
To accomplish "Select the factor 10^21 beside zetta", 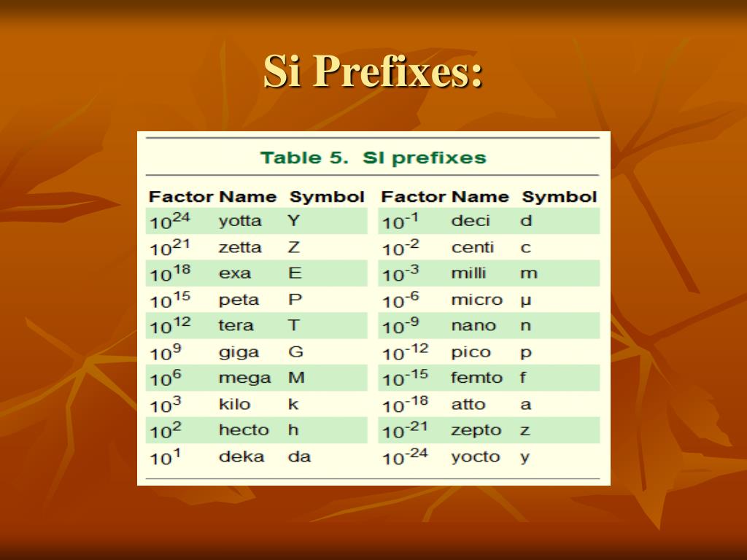I will (x=170, y=248).
